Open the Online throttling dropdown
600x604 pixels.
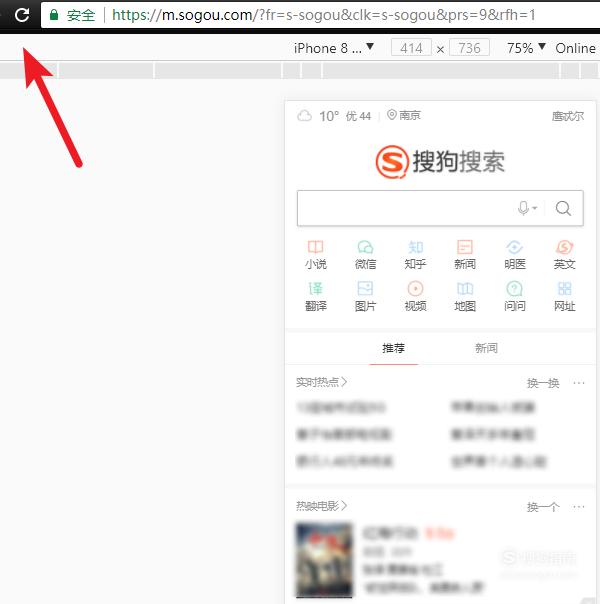tap(576, 48)
